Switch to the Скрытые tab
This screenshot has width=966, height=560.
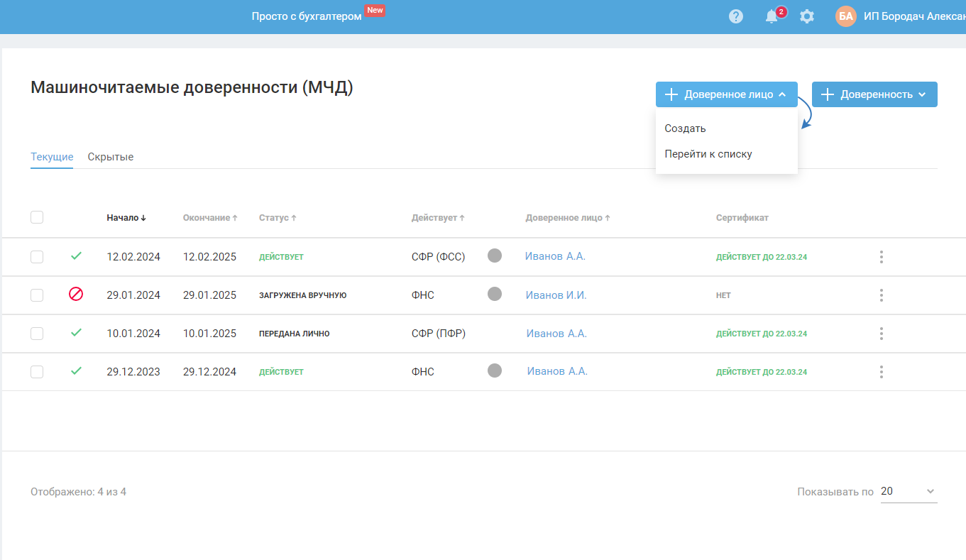coord(111,157)
